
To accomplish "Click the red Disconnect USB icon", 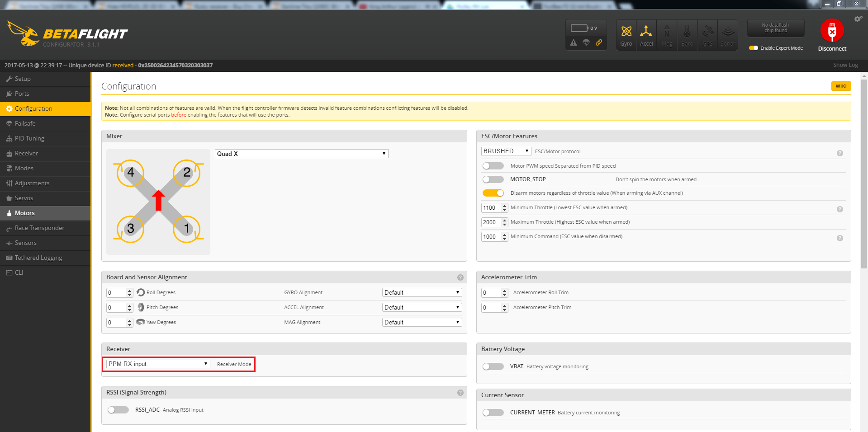I will click(x=832, y=31).
